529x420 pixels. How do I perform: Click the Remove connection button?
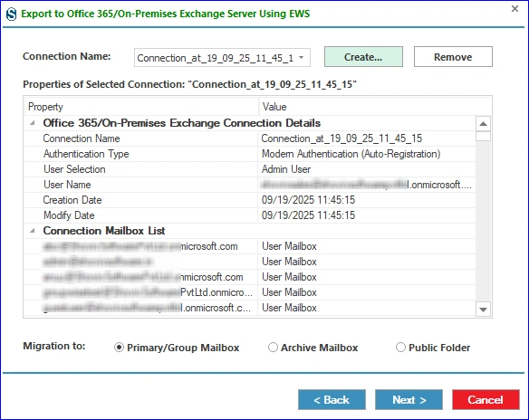pos(453,57)
